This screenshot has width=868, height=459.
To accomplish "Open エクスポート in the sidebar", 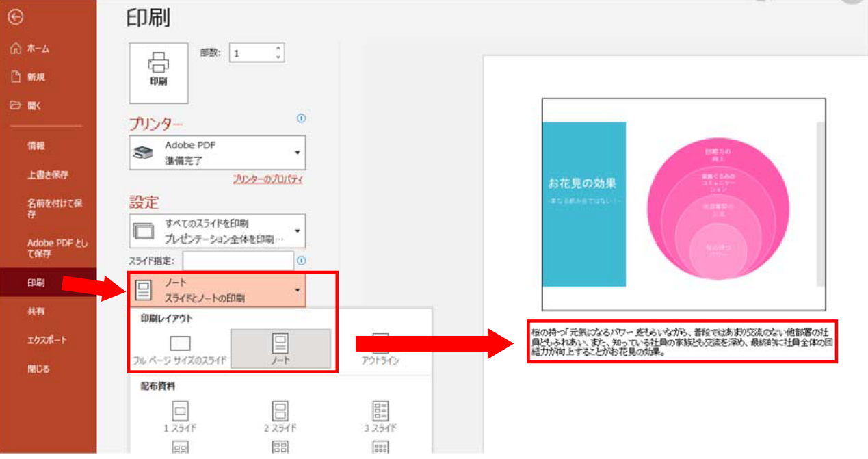I will pyautogui.click(x=48, y=340).
